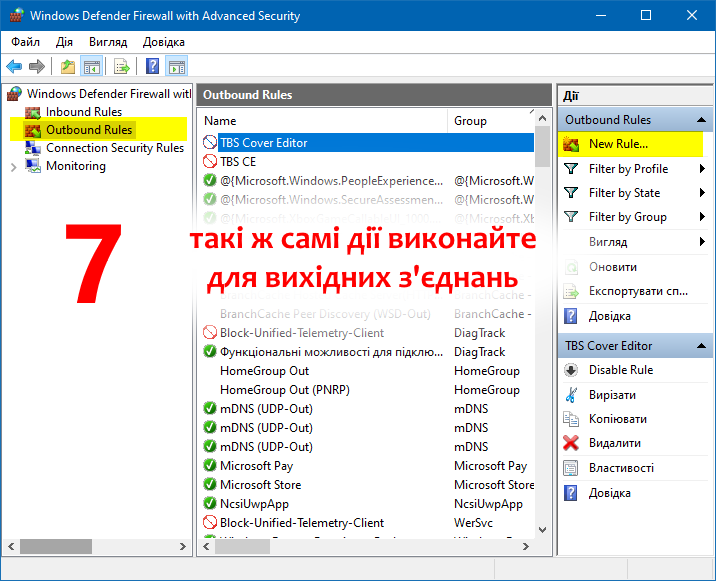Click the funnel icon beside Filter by Profile
This screenshot has width=716, height=581.
571,169
